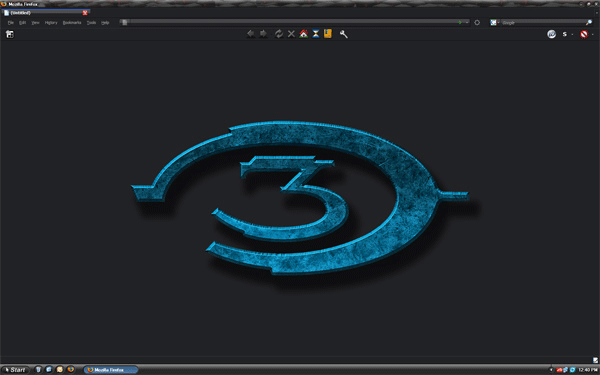
Task: Click the round blue badge toolbar icon
Action: 551,34
